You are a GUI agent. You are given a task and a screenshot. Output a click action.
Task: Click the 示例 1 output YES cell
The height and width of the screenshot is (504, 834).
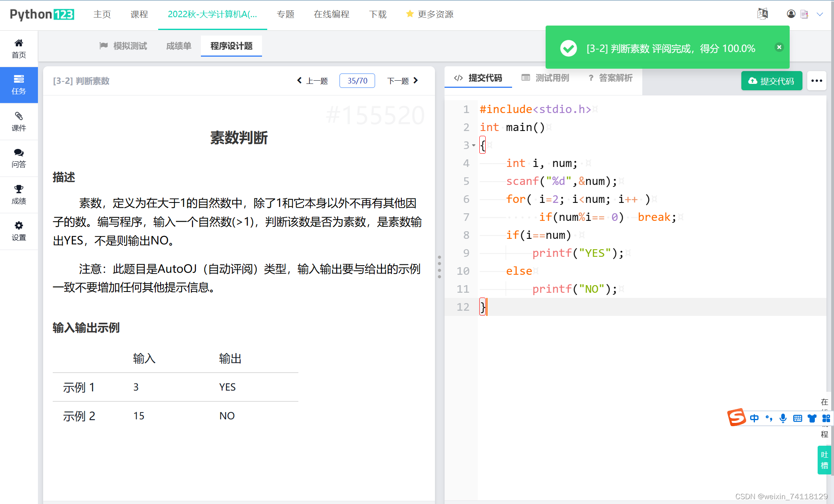pos(227,387)
